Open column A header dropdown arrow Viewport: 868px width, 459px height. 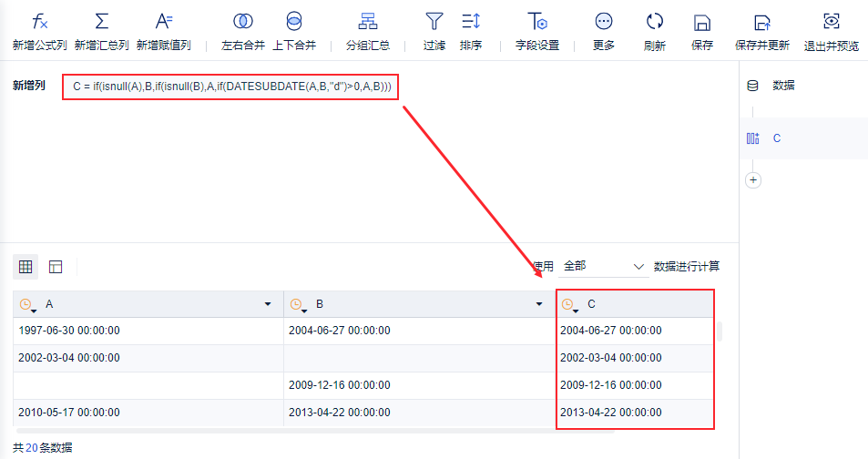[x=268, y=304]
